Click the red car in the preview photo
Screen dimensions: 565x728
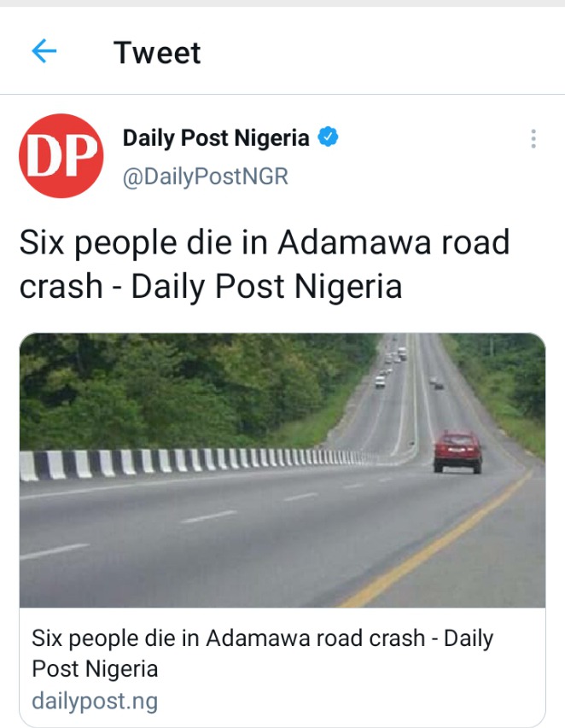(x=457, y=451)
